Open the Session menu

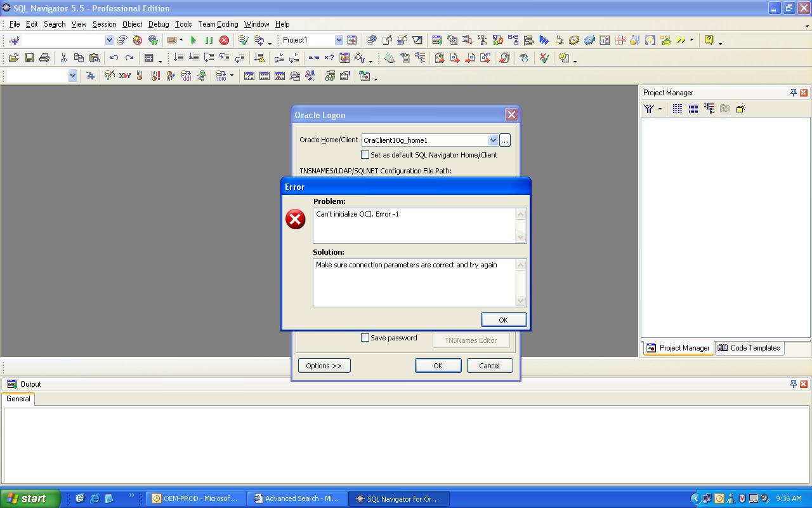point(104,24)
